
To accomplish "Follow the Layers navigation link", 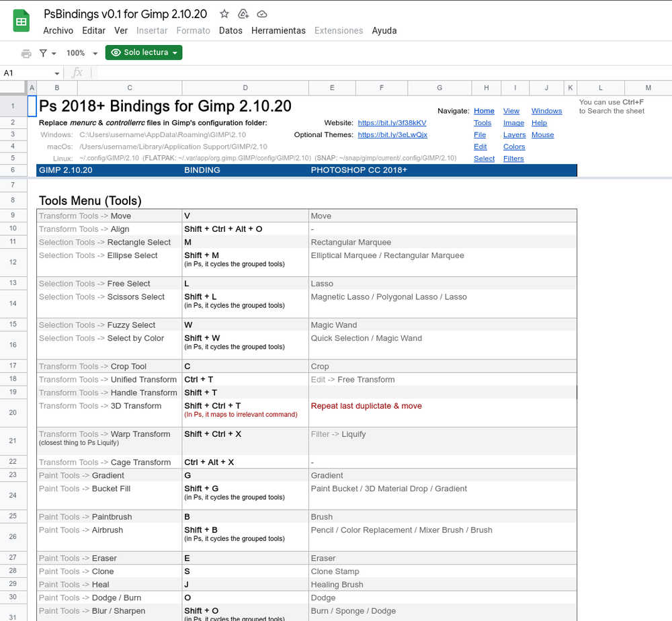I will pos(514,134).
